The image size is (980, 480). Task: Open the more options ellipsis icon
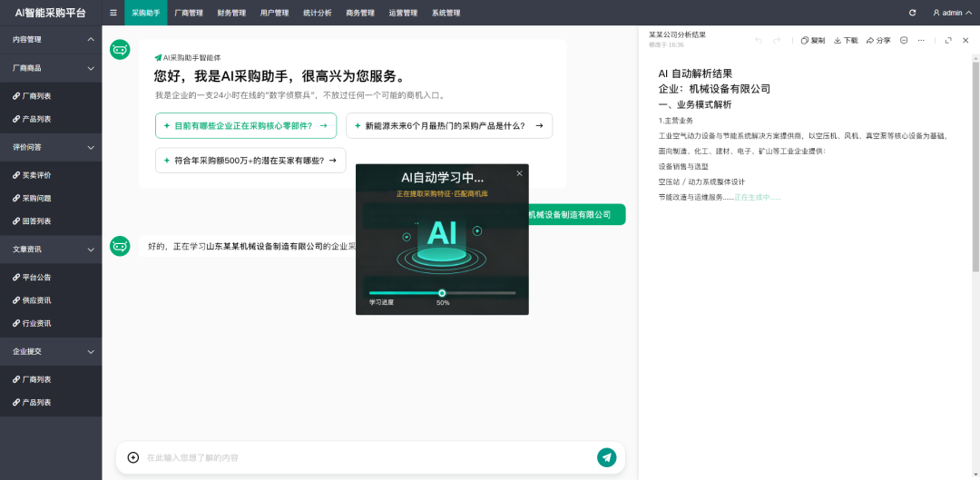pos(921,40)
